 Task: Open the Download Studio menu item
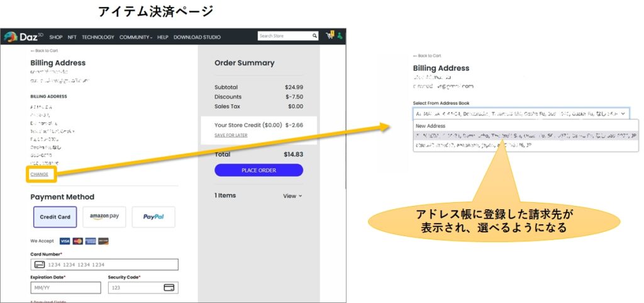[197, 37]
